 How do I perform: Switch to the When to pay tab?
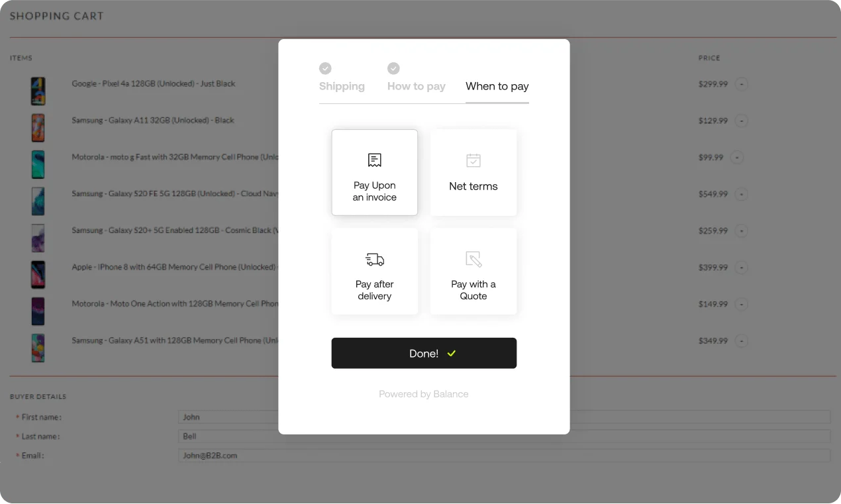pos(497,86)
